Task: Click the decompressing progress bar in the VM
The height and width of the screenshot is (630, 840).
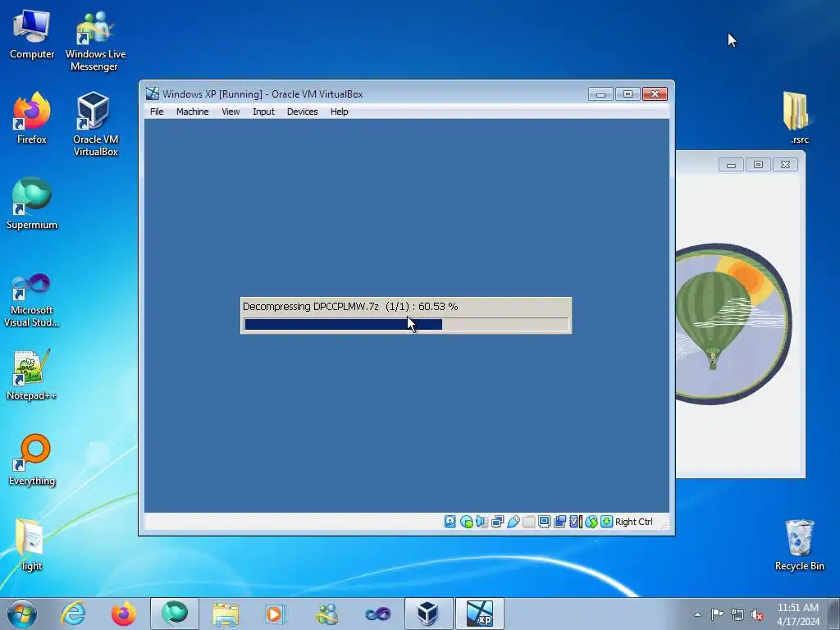Action: coord(406,324)
